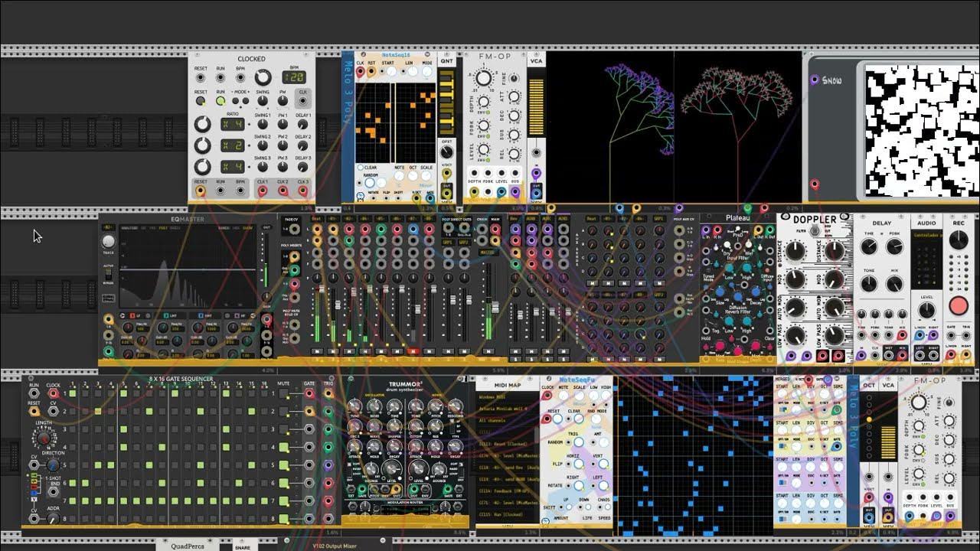
Task: Click the first RATIO knob on Clocked
Action: [x=202, y=124]
